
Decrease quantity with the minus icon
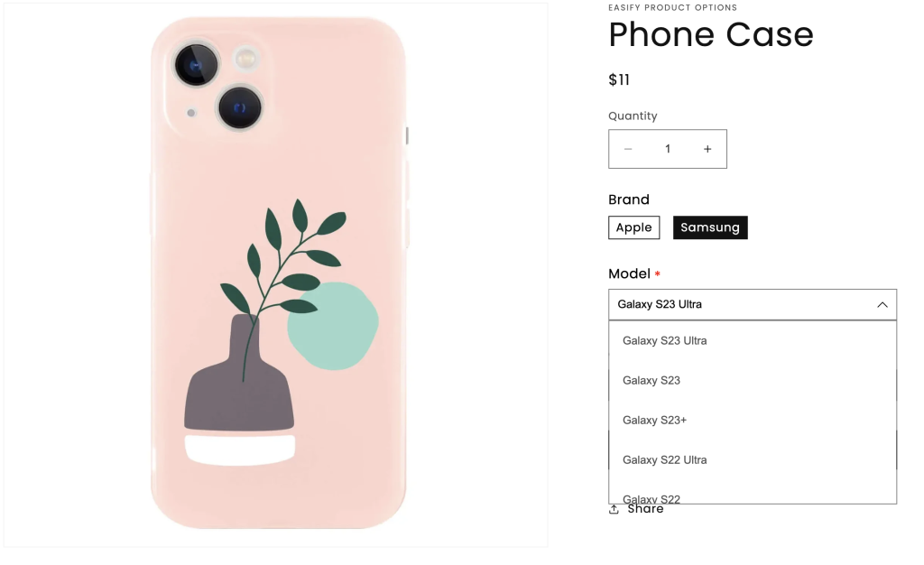click(628, 149)
